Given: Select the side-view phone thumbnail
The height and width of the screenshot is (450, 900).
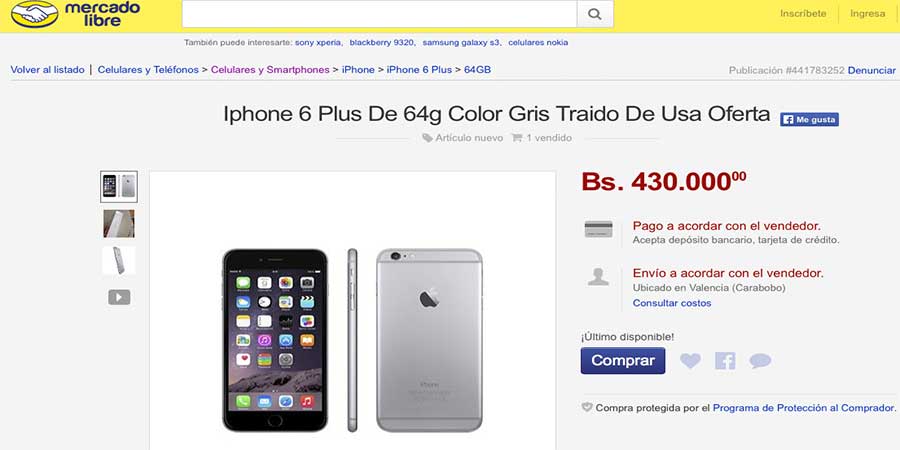Looking at the screenshot, I should pos(119,260).
